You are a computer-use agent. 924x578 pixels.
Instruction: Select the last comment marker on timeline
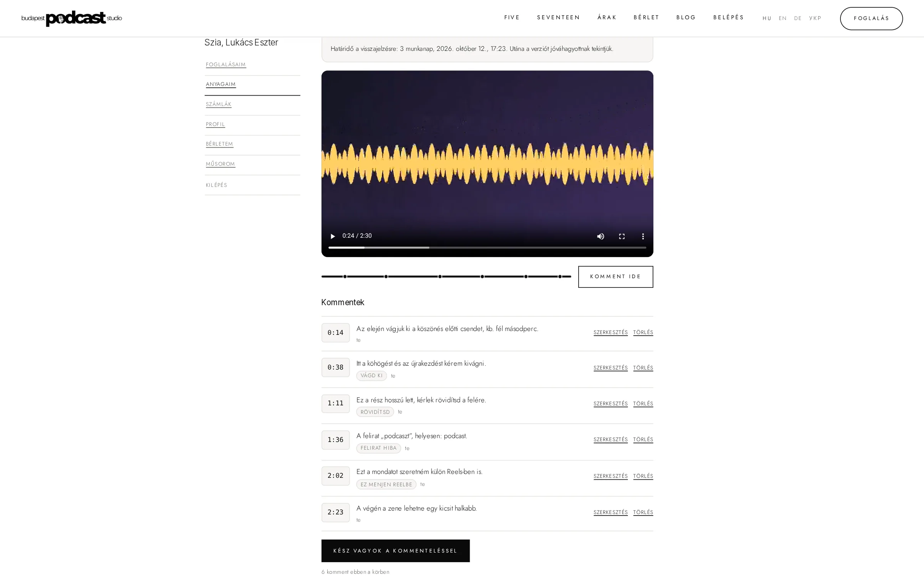(x=560, y=276)
